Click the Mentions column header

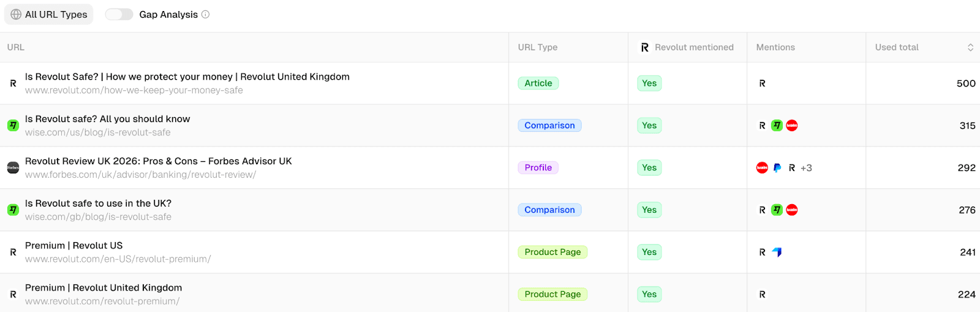(775, 47)
